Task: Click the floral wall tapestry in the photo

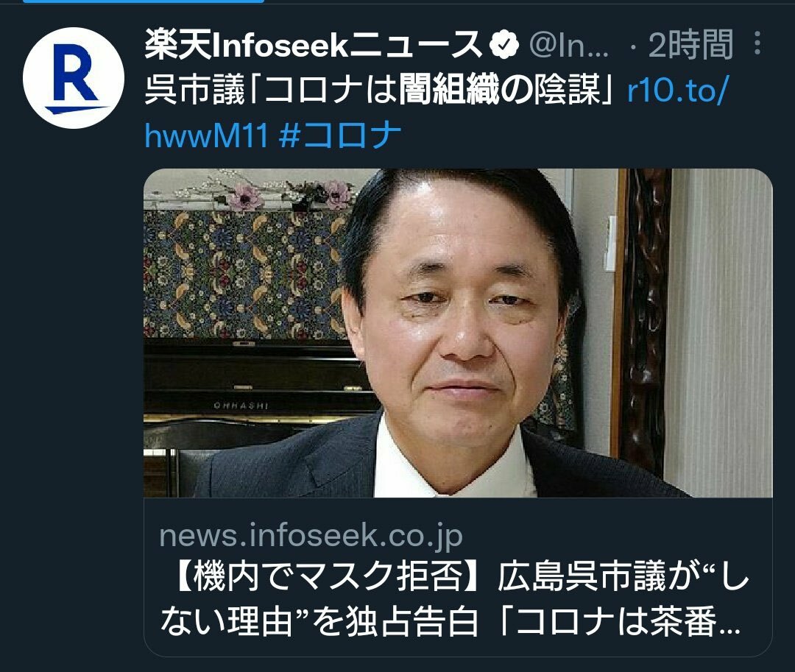Action: (x=244, y=274)
